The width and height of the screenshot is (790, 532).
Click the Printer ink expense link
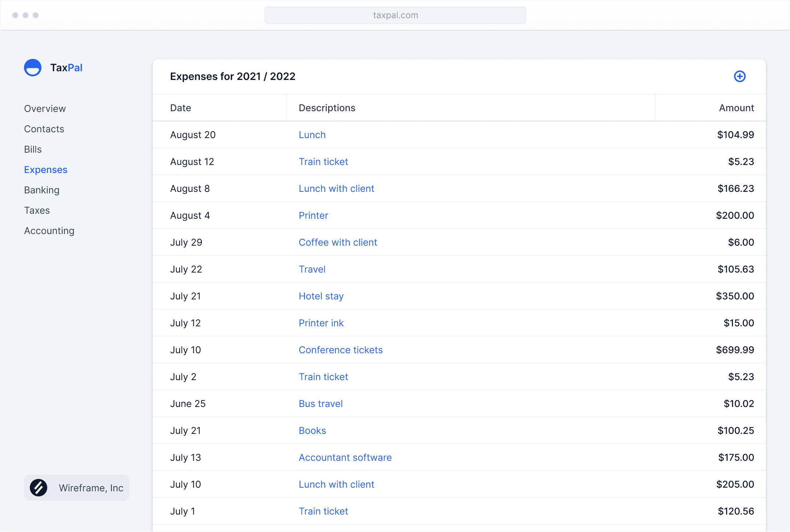click(x=321, y=323)
